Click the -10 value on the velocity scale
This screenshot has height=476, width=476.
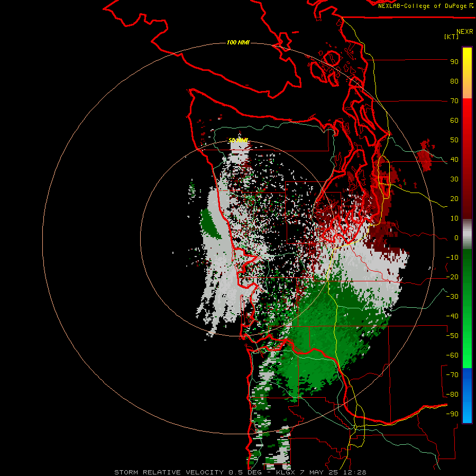click(452, 258)
